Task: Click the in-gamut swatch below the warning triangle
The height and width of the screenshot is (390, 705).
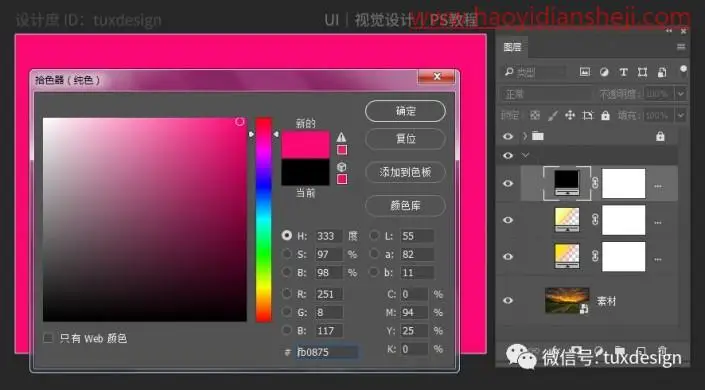Action: (x=342, y=150)
